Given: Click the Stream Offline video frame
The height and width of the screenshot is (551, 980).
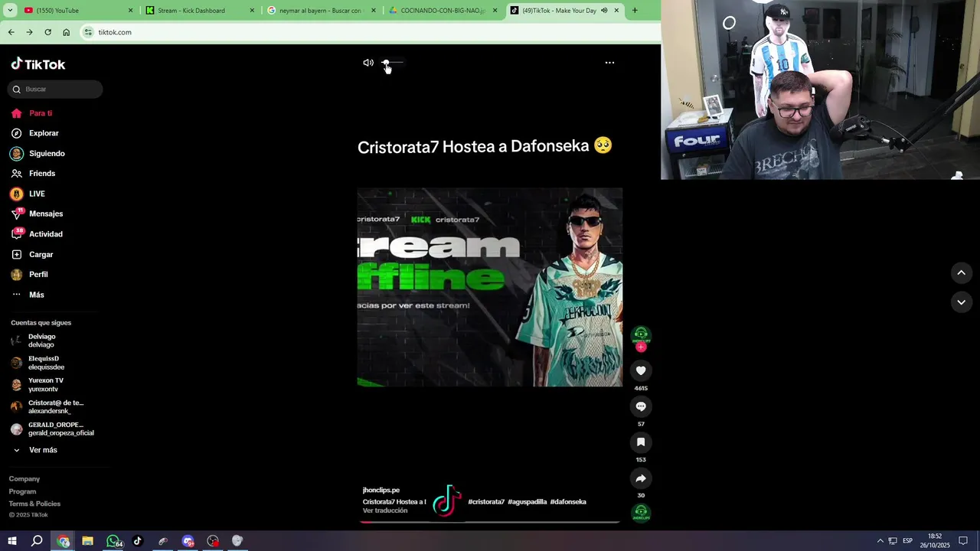Looking at the screenshot, I should (x=490, y=287).
